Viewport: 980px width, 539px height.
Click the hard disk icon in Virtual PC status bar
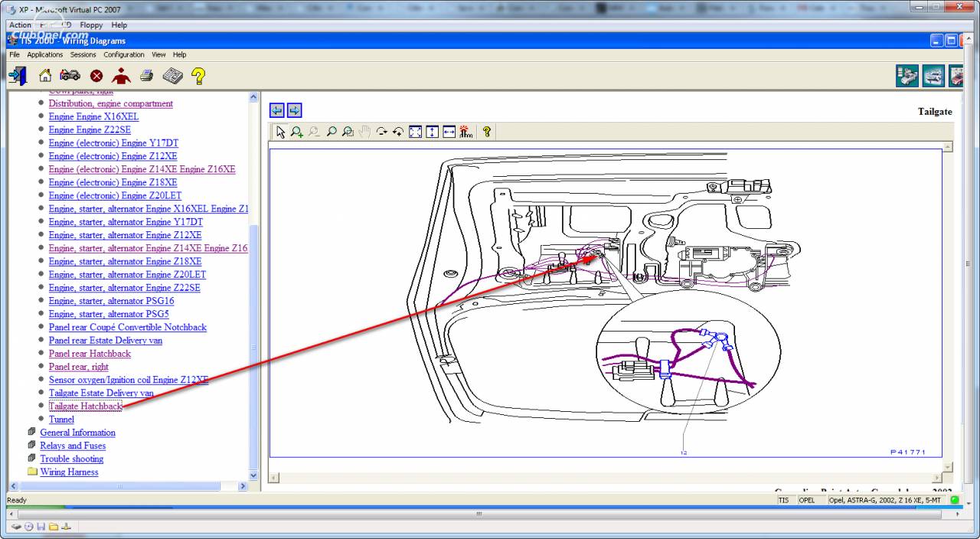(x=16, y=527)
